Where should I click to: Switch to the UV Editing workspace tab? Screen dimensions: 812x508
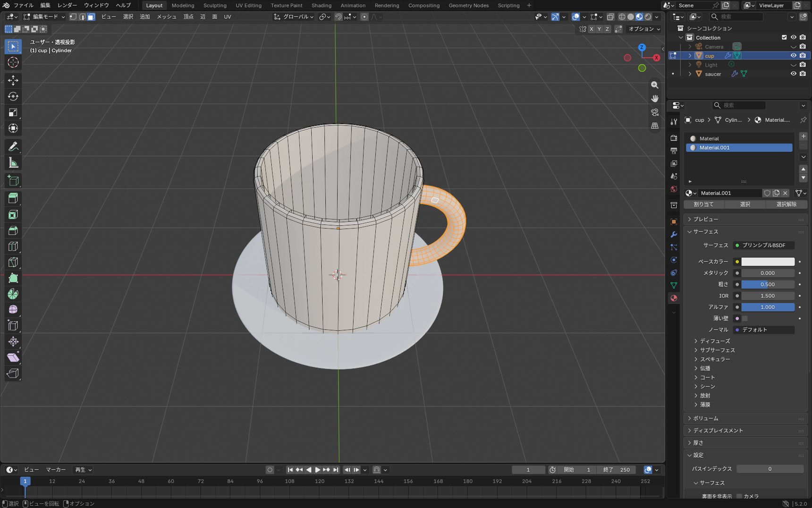point(248,5)
